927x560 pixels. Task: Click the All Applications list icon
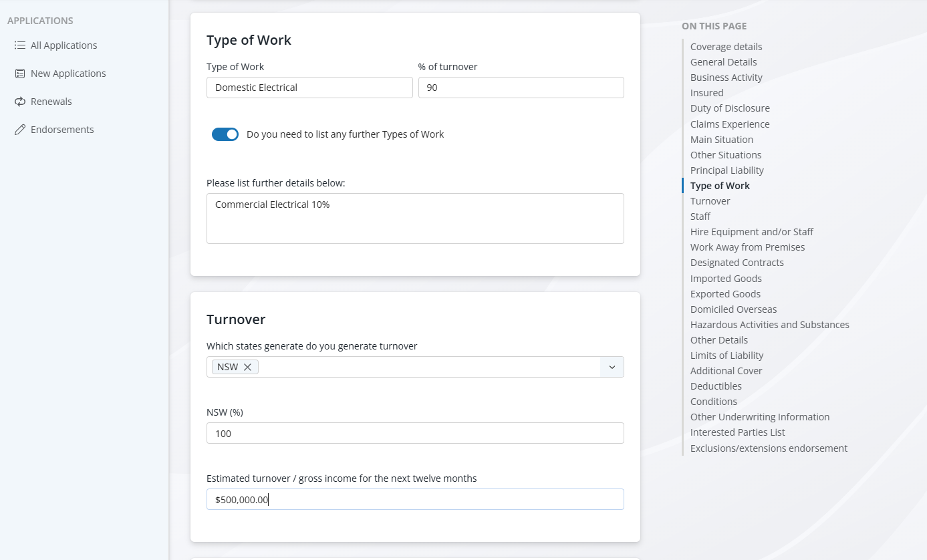[x=20, y=45]
